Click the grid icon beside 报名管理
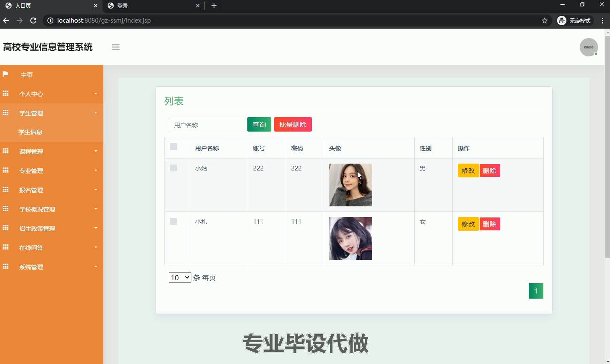Screen dimensions: 610x364 [6, 189]
